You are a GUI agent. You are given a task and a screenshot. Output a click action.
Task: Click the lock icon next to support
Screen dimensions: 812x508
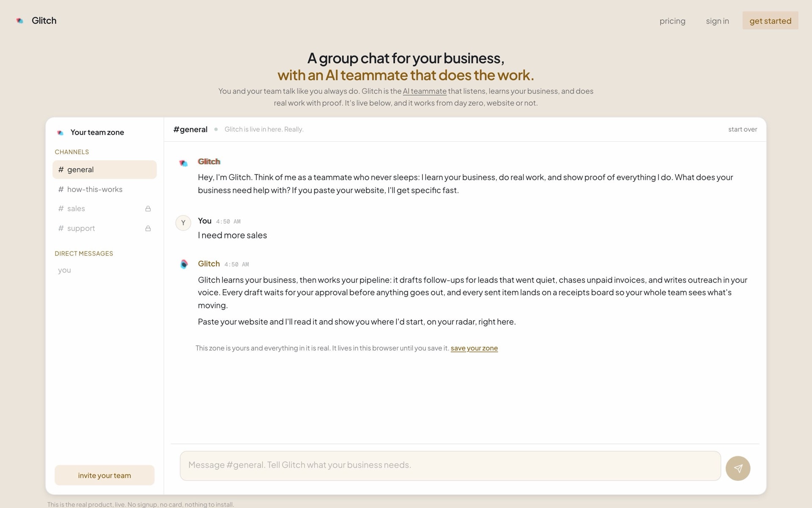pyautogui.click(x=148, y=229)
